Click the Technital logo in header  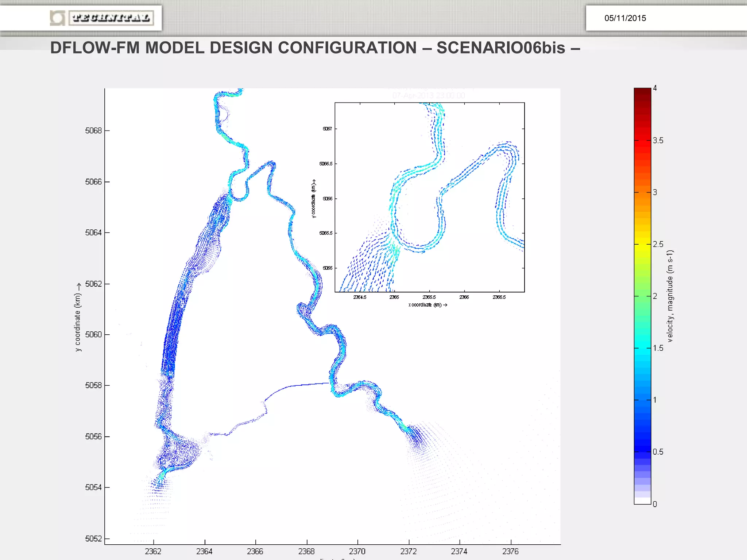[102, 18]
